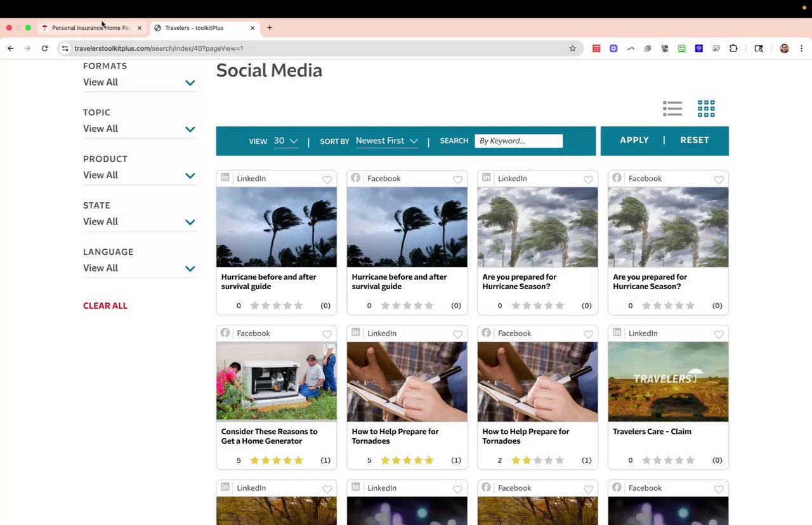Click LinkedIn icon on Hurricane survival guide card
812x525 pixels.
[225, 178]
